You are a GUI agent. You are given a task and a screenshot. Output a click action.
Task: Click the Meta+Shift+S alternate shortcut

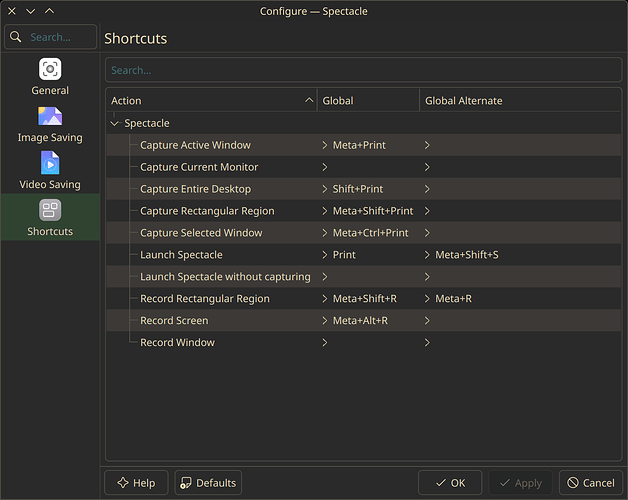pos(467,255)
